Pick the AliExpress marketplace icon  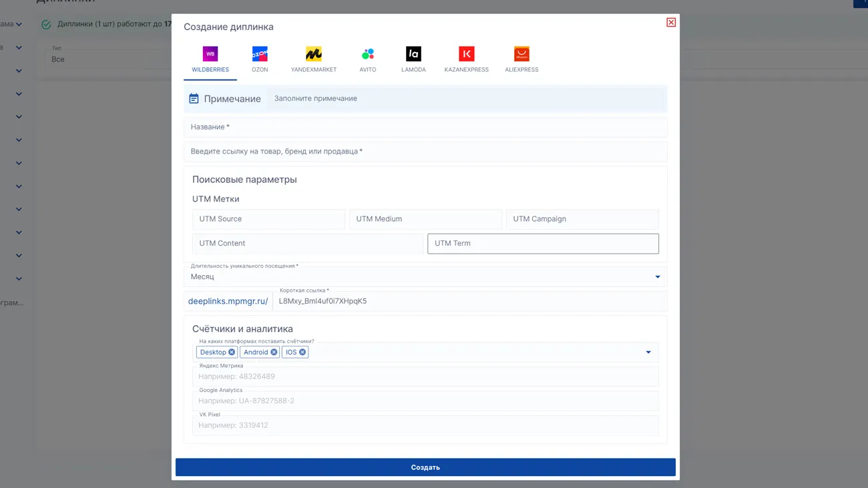521,54
